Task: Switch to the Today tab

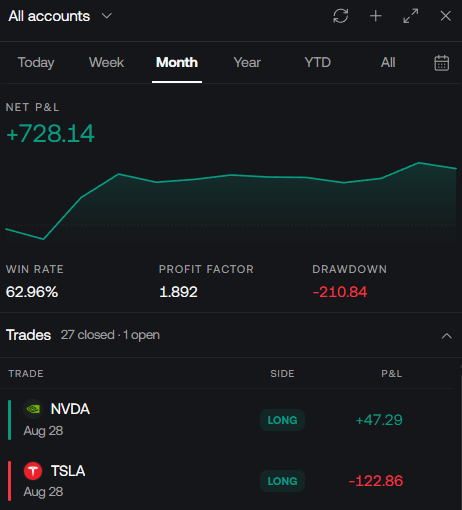Action: (x=36, y=62)
